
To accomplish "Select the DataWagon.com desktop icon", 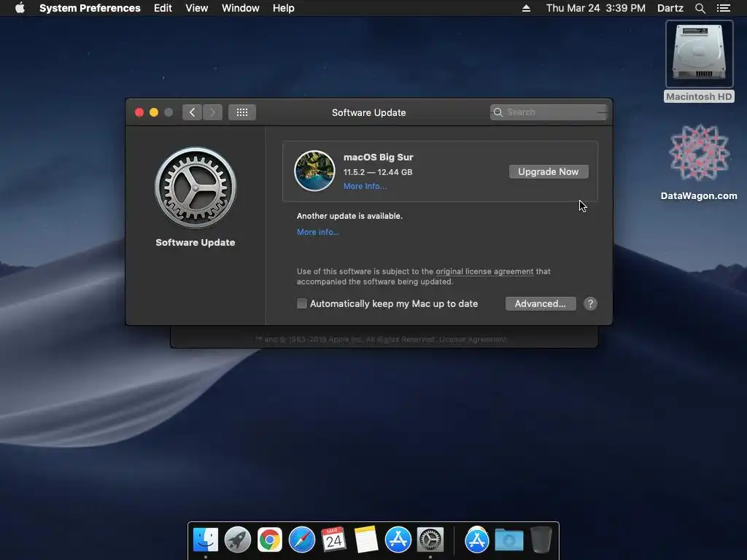I will (699, 163).
